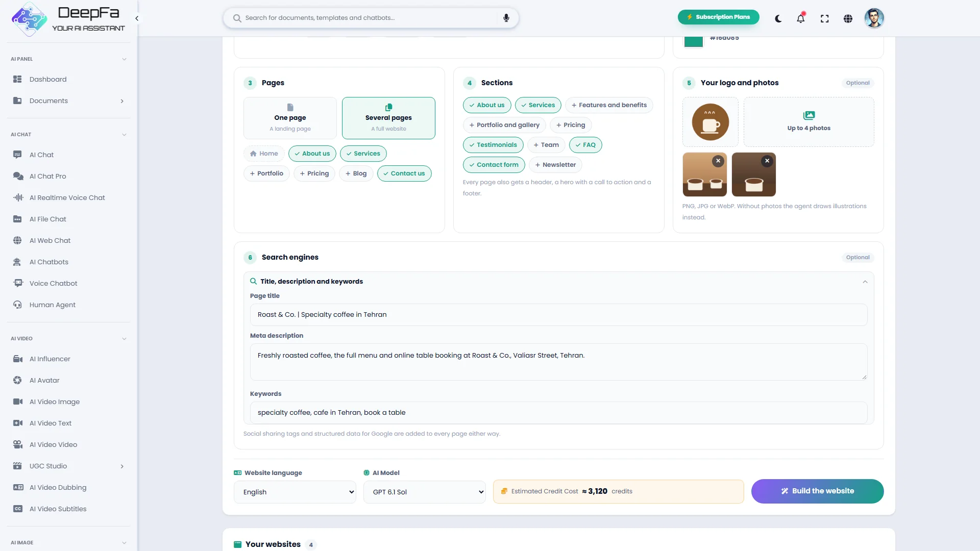980x551 pixels.
Task: Open the user profile avatar
Action: pos(874,18)
